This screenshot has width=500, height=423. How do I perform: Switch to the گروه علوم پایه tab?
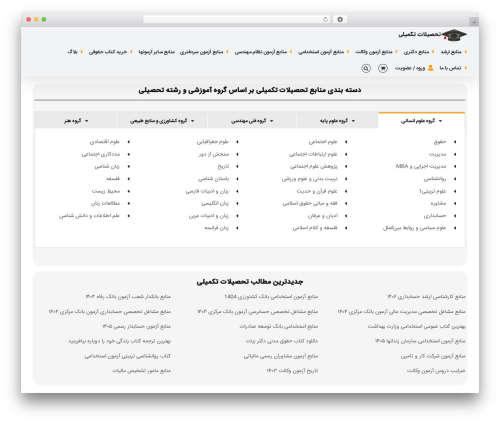coord(337,121)
